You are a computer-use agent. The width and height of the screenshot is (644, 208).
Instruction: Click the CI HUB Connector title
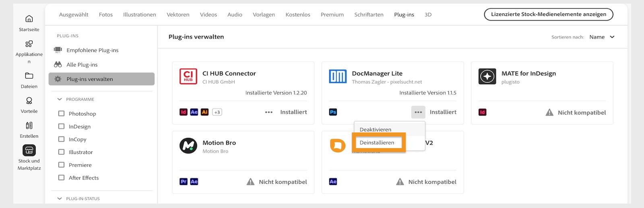point(229,73)
